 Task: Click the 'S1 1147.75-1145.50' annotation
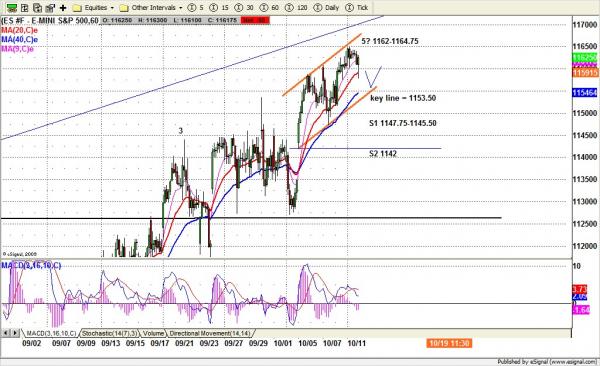coord(403,123)
